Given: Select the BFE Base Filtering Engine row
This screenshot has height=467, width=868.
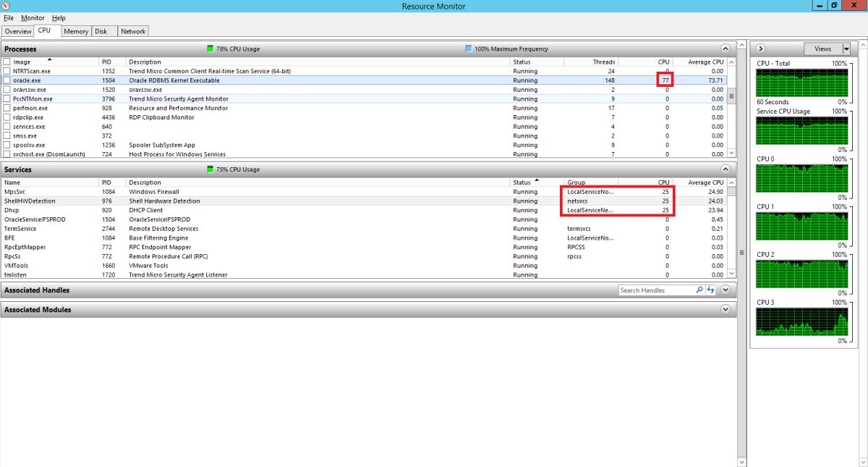Looking at the screenshot, I should pyautogui.click(x=364, y=237).
